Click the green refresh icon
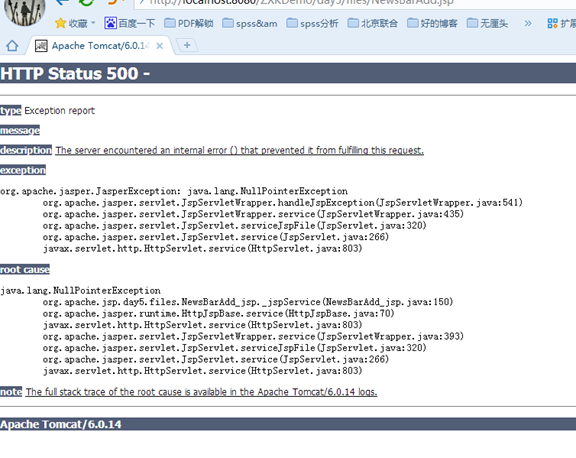 tap(87, 2)
